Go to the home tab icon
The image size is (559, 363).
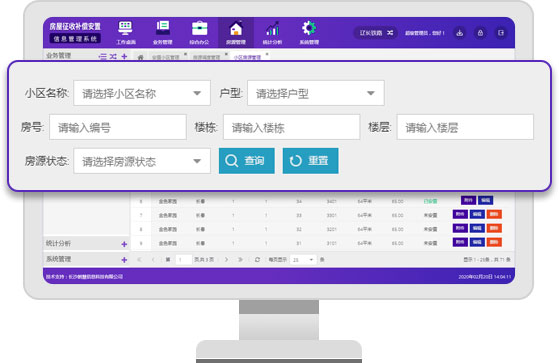coord(141,57)
